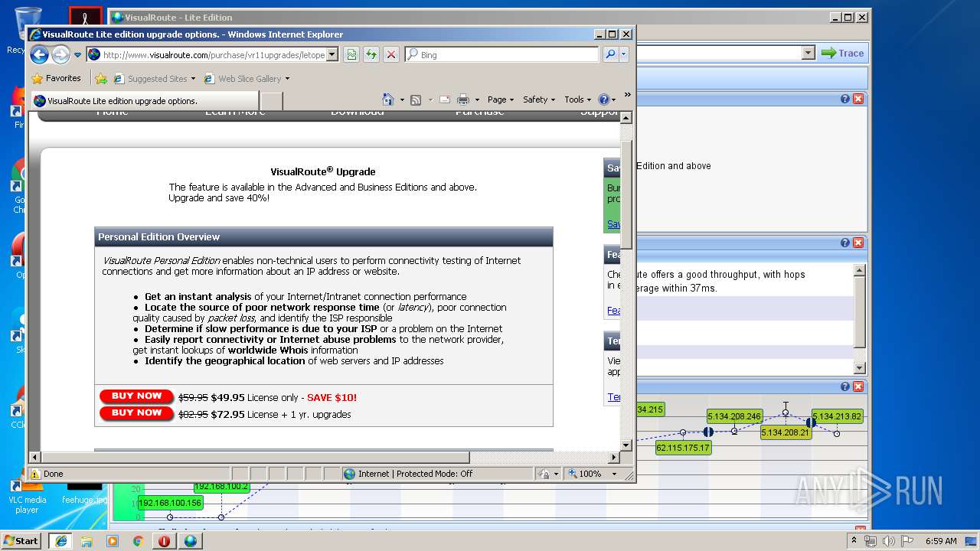Click the Download navigation item on webpage

(357, 112)
